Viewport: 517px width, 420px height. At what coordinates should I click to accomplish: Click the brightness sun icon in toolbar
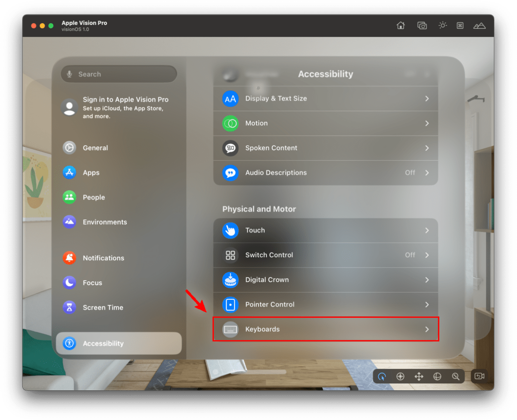click(x=442, y=25)
